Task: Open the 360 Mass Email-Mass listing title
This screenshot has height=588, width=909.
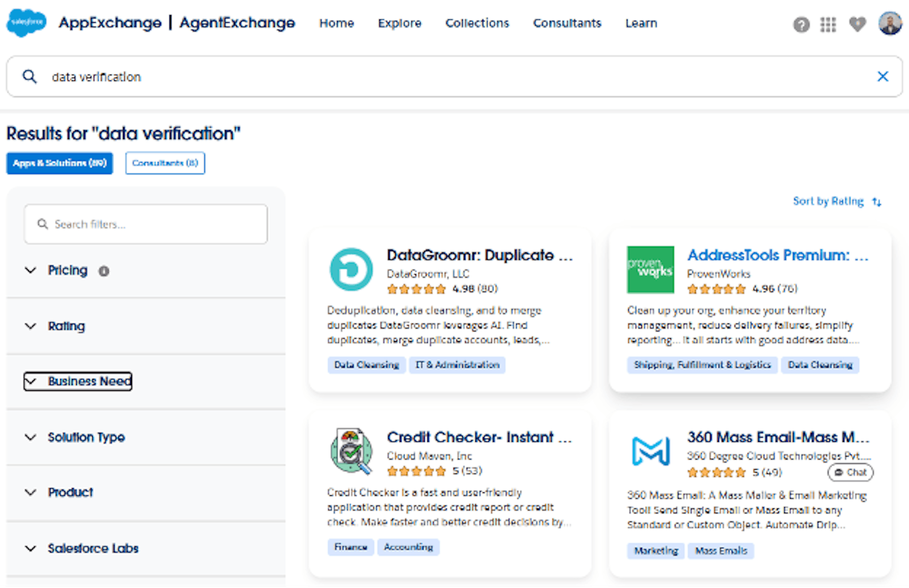Action: pyautogui.click(x=778, y=437)
